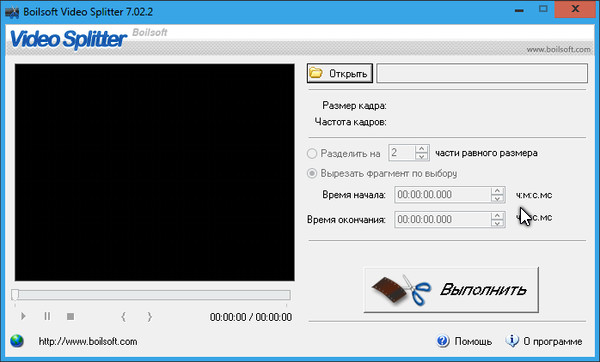
Task: Decrease Время окончания with down arrow
Action: 497,223
